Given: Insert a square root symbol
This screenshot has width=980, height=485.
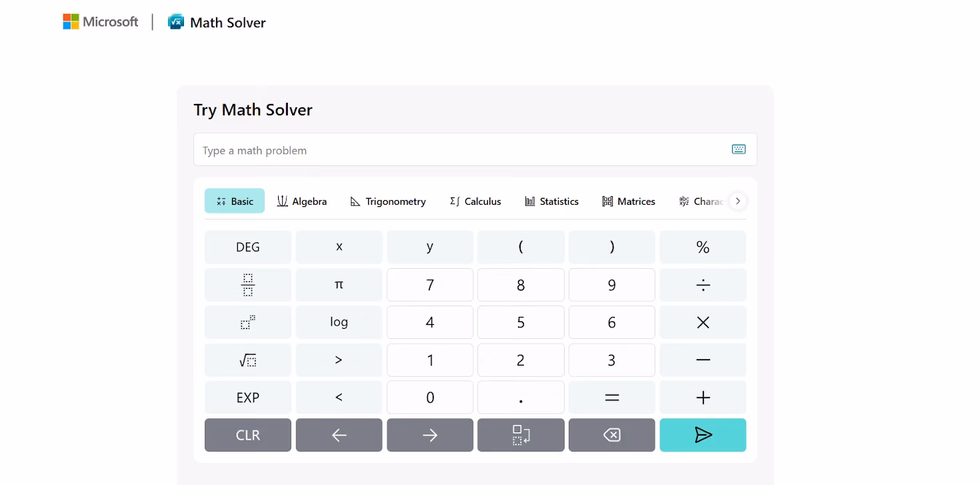Looking at the screenshot, I should [x=248, y=360].
